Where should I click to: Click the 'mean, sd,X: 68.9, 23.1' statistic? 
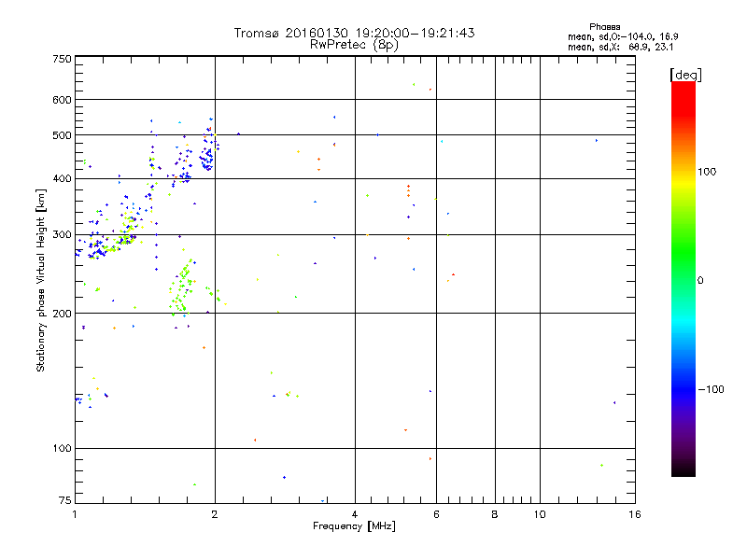[x=620, y=48]
